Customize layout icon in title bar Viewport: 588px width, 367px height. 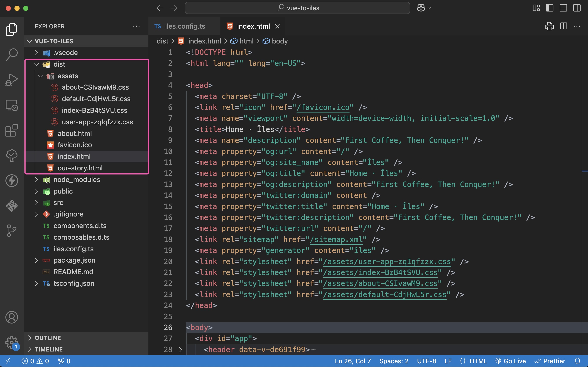(x=536, y=8)
